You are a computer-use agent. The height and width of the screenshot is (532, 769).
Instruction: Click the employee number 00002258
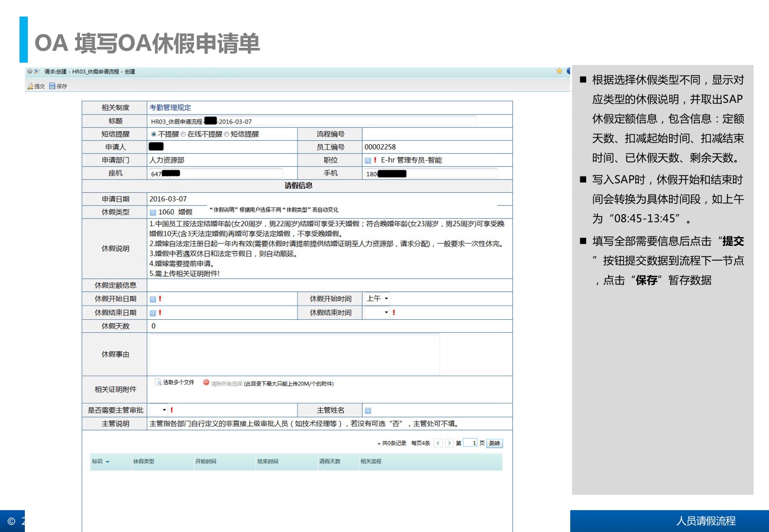pyautogui.click(x=380, y=147)
